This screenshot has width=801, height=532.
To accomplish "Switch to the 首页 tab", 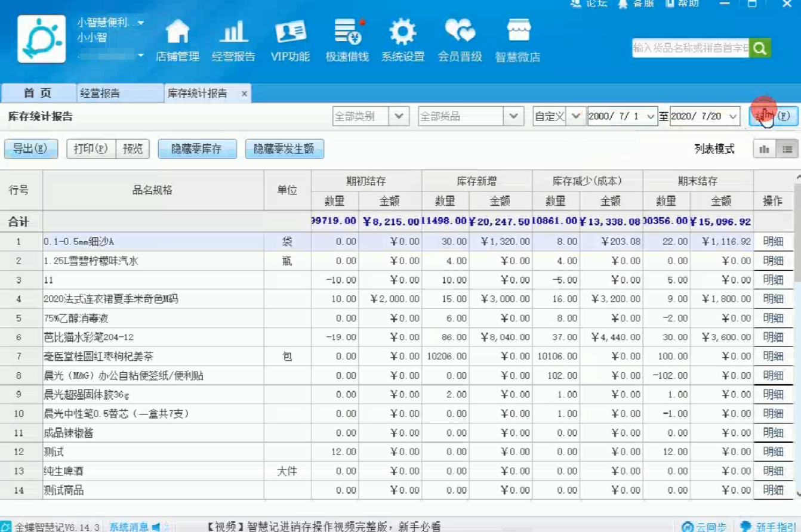I will coord(39,93).
